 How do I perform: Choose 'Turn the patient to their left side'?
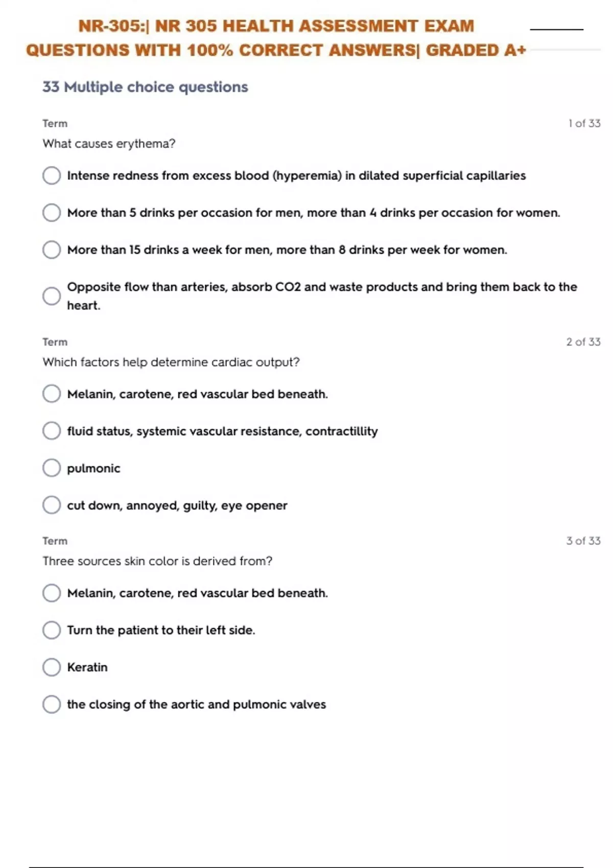coord(52,630)
